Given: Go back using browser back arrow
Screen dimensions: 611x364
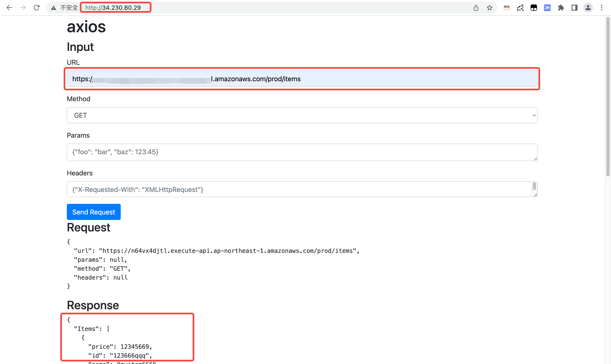Looking at the screenshot, I should pos(9,8).
